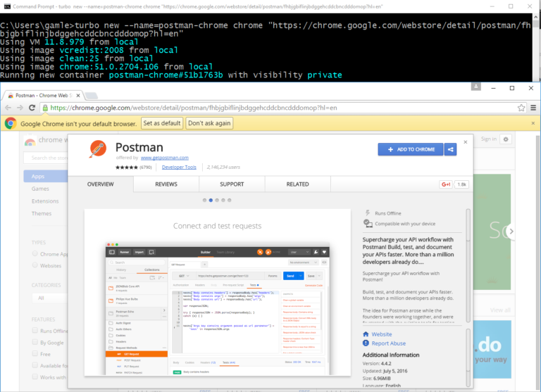Switch to the Related tab

[298, 184]
